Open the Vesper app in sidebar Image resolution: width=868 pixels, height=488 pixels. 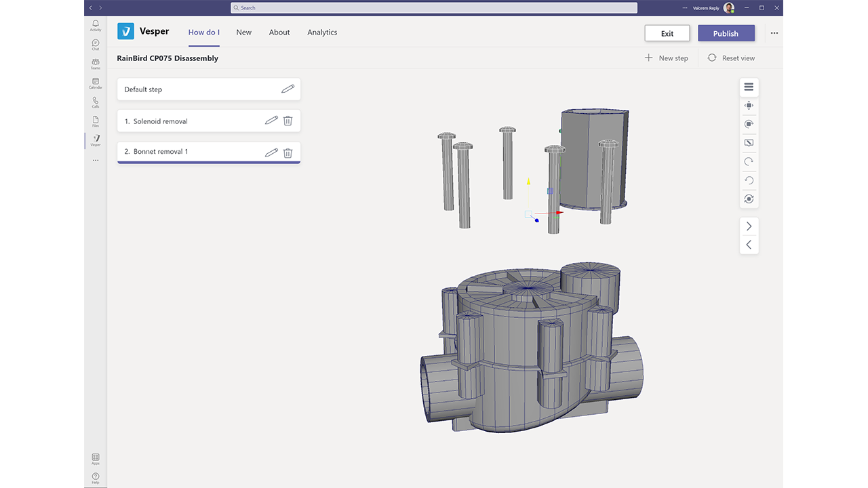96,140
